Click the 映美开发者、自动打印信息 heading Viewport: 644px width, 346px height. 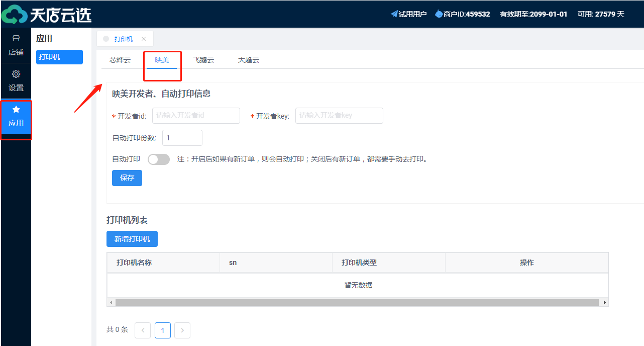(x=161, y=94)
